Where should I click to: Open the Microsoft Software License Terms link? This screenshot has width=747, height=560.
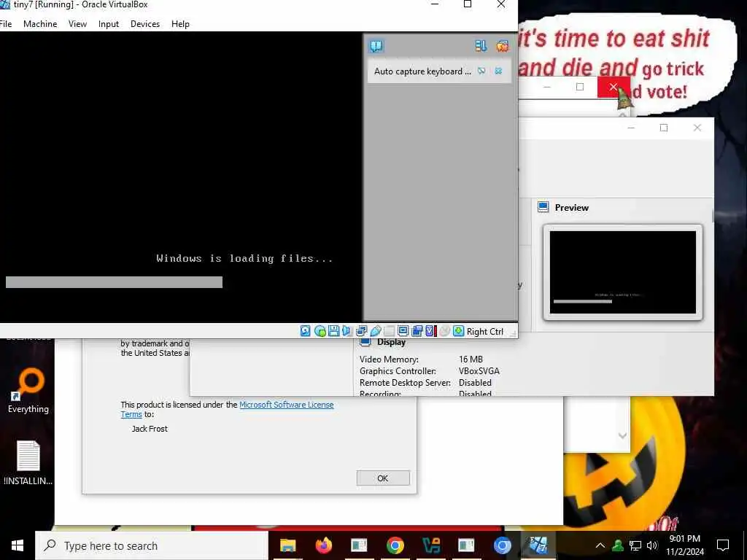point(286,405)
